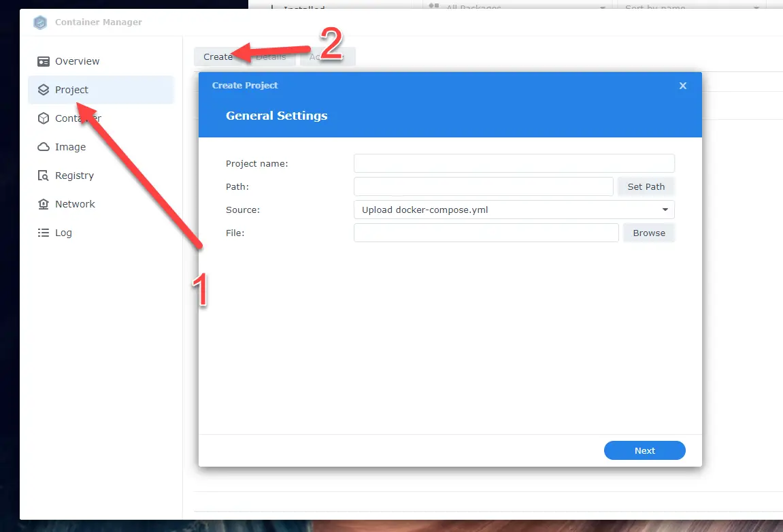This screenshot has width=783, height=532.
Task: Open the Registry search icon
Action: pyautogui.click(x=44, y=176)
